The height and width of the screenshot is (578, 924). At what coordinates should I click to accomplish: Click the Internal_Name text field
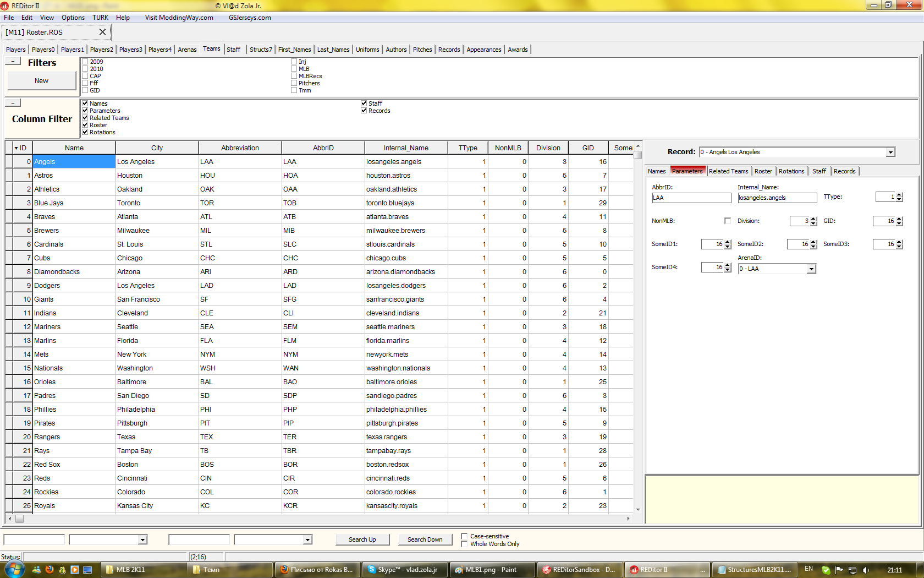point(777,198)
